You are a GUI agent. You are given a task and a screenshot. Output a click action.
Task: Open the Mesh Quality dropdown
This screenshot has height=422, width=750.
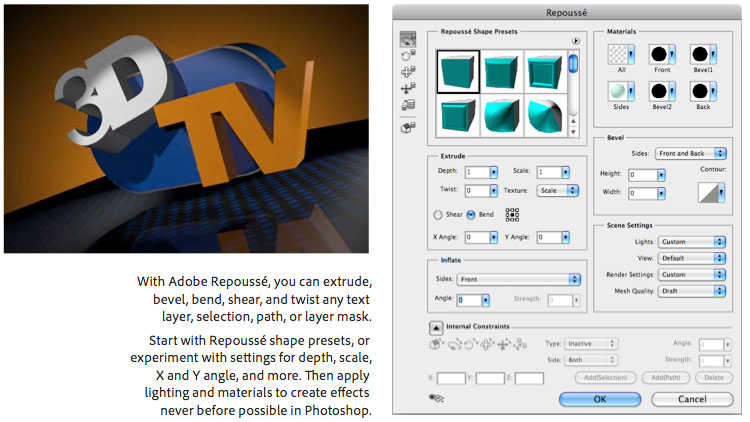point(692,291)
